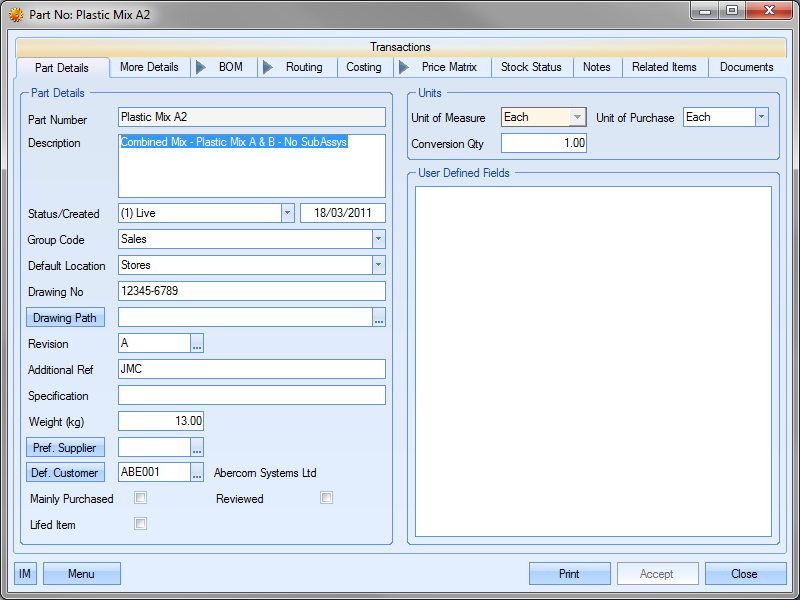Image resolution: width=800 pixels, height=600 pixels.
Task: Click into the Weight (kg) field
Action: pos(161,421)
